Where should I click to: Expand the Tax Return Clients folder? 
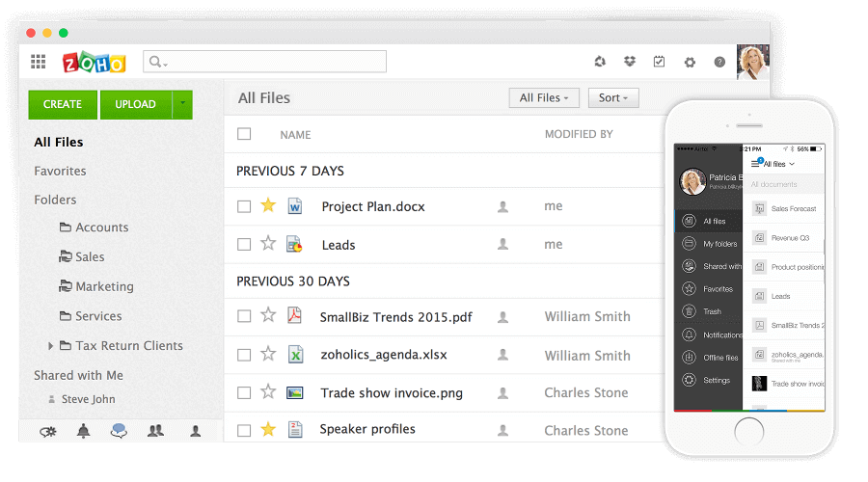click(x=50, y=345)
